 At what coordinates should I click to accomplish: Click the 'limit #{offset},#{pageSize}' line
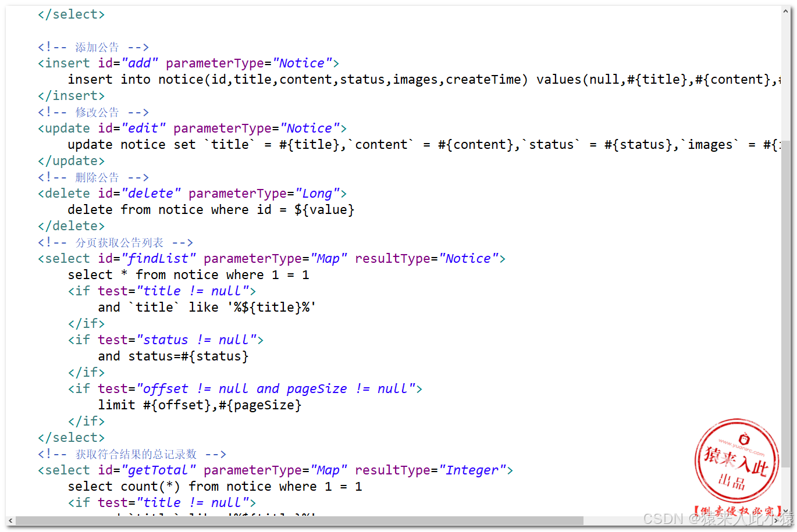pos(200,405)
